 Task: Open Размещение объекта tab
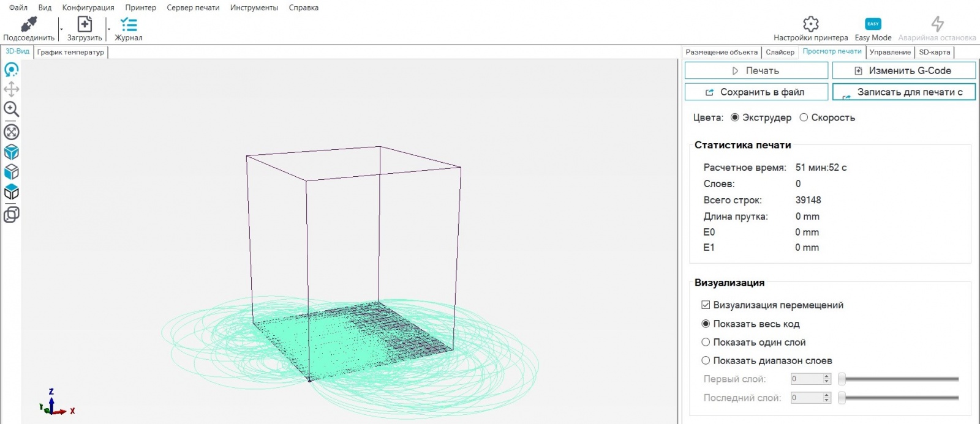(x=722, y=52)
